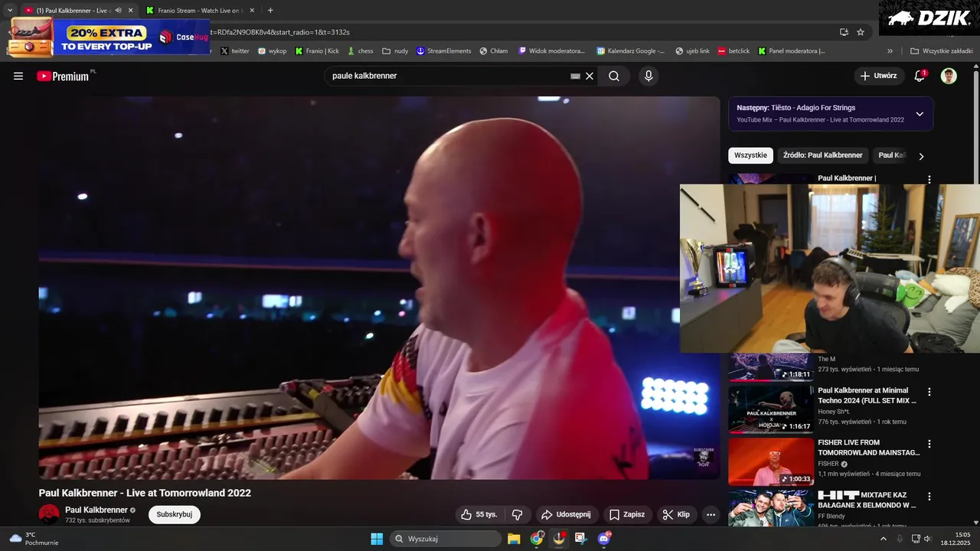Click the magnifier search button
The height and width of the screenshot is (551, 980).
pyautogui.click(x=614, y=76)
